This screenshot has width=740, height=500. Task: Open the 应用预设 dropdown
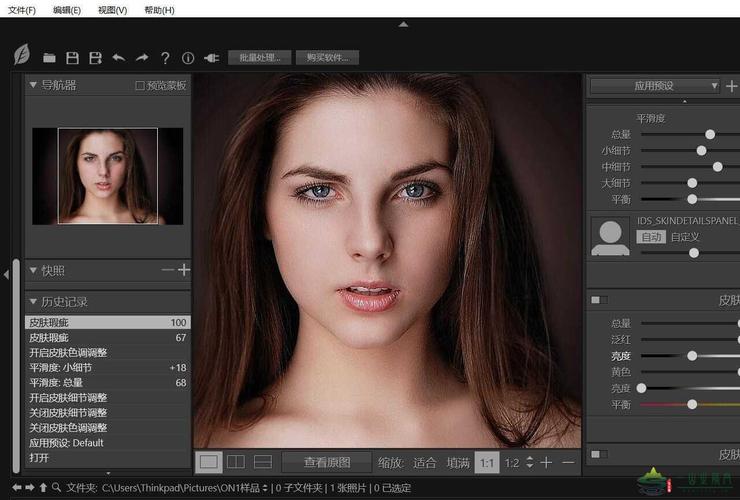click(655, 86)
